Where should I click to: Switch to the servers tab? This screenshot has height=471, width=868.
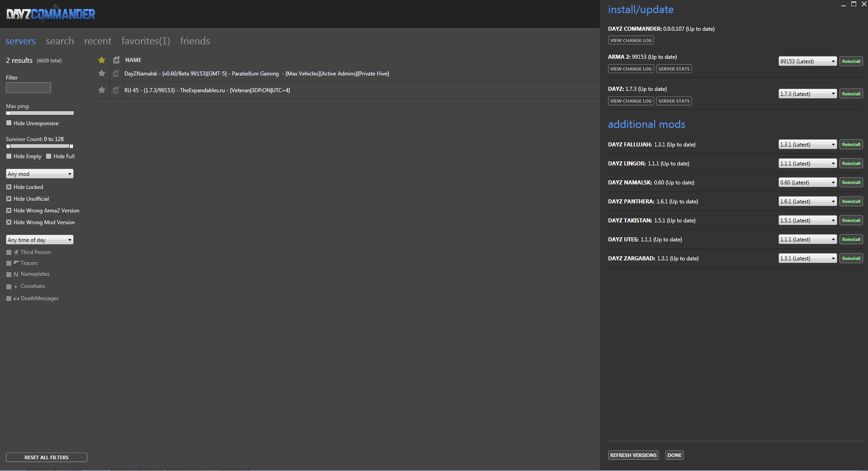tap(20, 41)
